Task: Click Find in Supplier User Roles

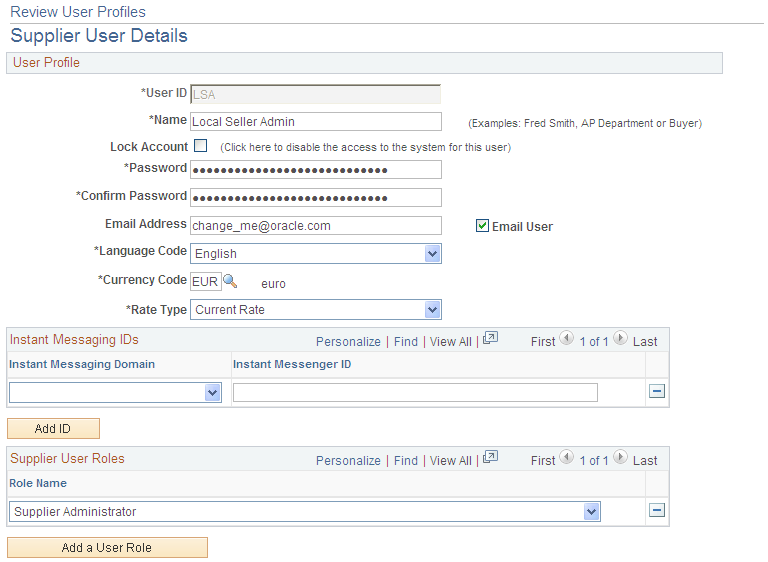Action: pos(406,461)
